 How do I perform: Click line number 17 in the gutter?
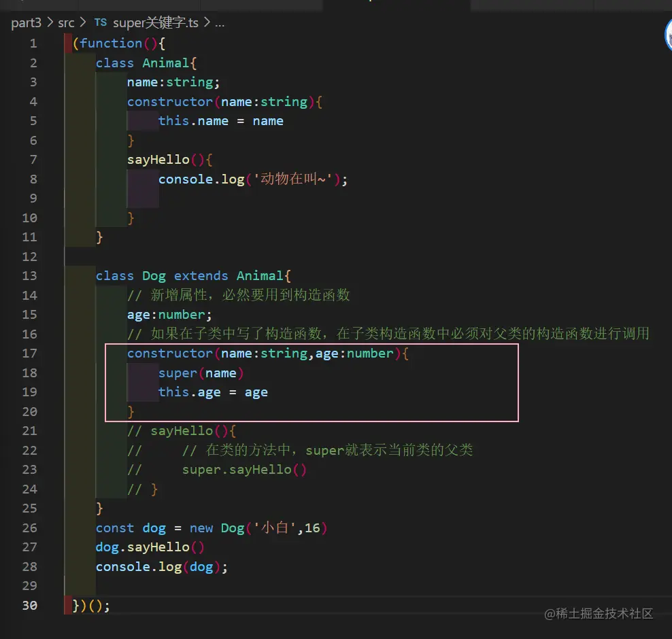(29, 353)
